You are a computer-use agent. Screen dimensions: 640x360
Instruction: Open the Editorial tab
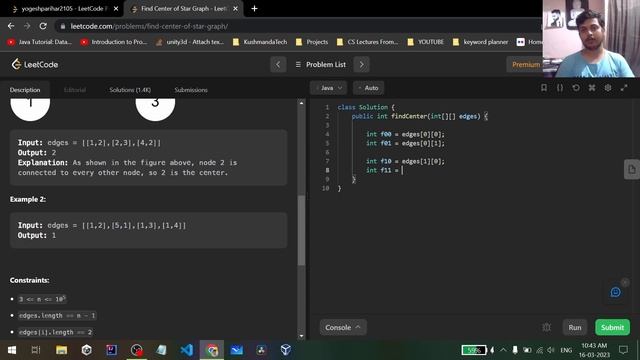75,90
